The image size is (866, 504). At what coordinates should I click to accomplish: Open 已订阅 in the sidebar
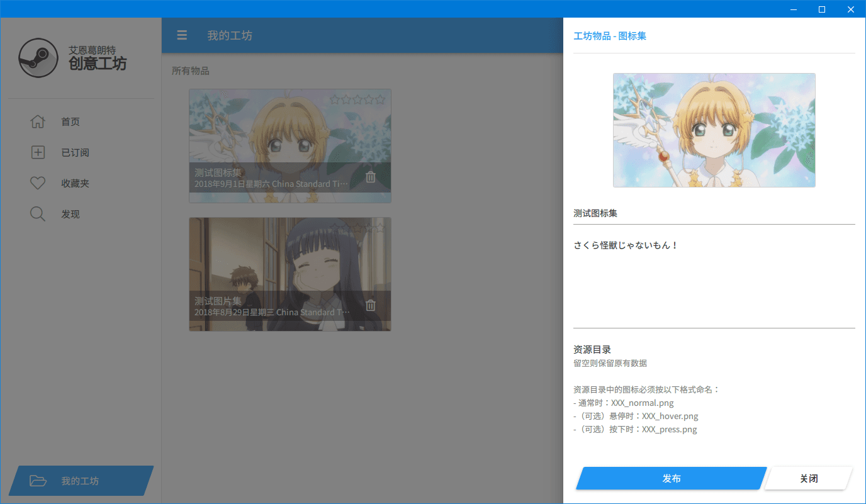click(81, 152)
